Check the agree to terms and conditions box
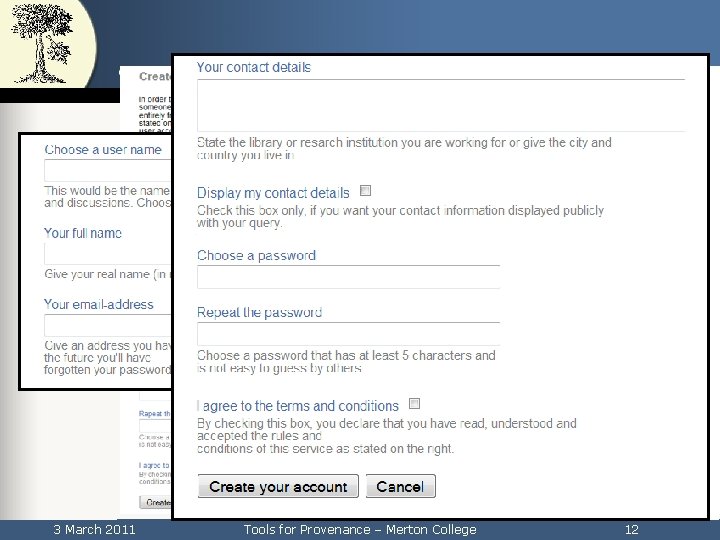The image size is (720, 540). pos(414,404)
